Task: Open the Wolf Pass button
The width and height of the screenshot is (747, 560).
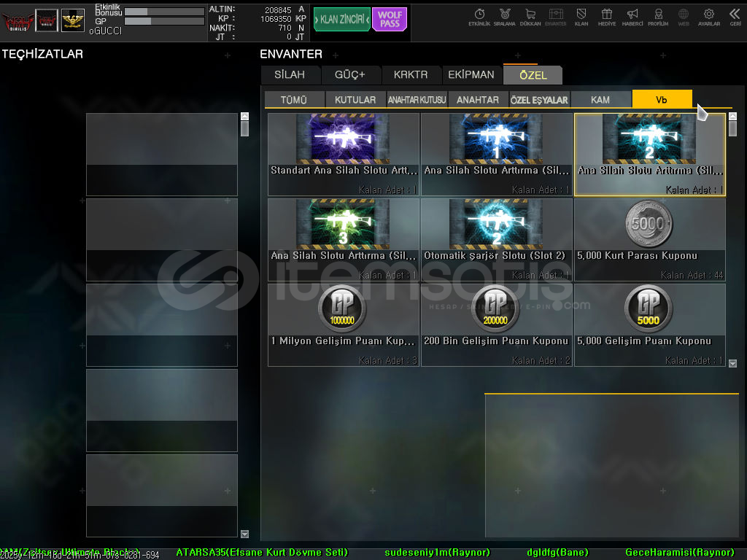Action: [389, 20]
